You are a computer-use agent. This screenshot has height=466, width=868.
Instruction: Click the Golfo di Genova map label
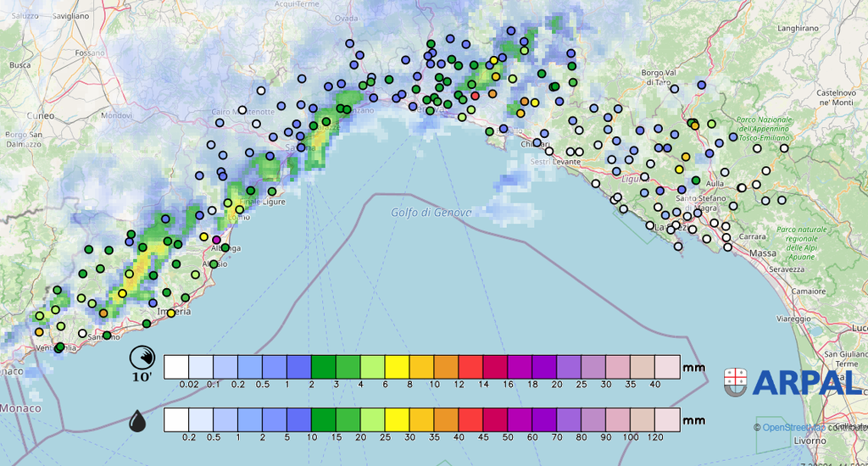point(431,213)
